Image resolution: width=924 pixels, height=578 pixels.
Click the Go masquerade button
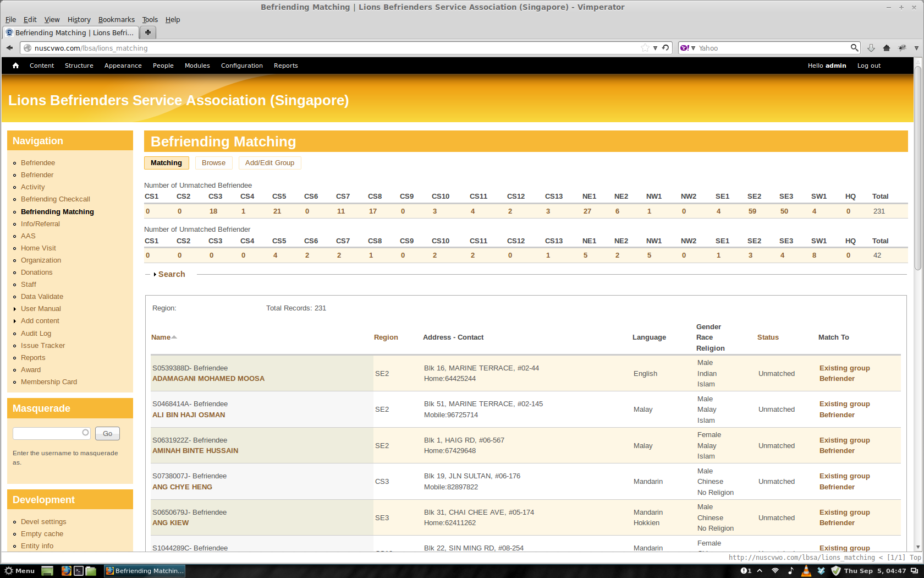point(107,434)
